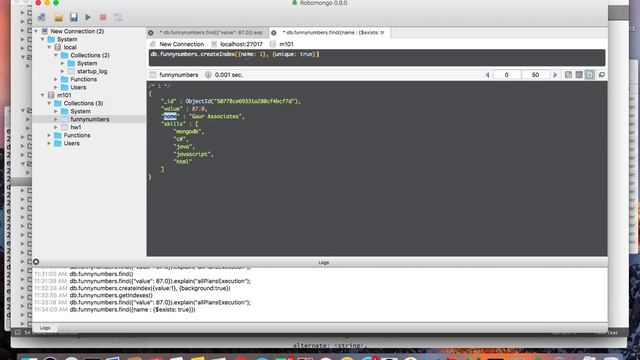Click the Open file folder icon
The height and width of the screenshot is (360, 640).
tap(59, 17)
